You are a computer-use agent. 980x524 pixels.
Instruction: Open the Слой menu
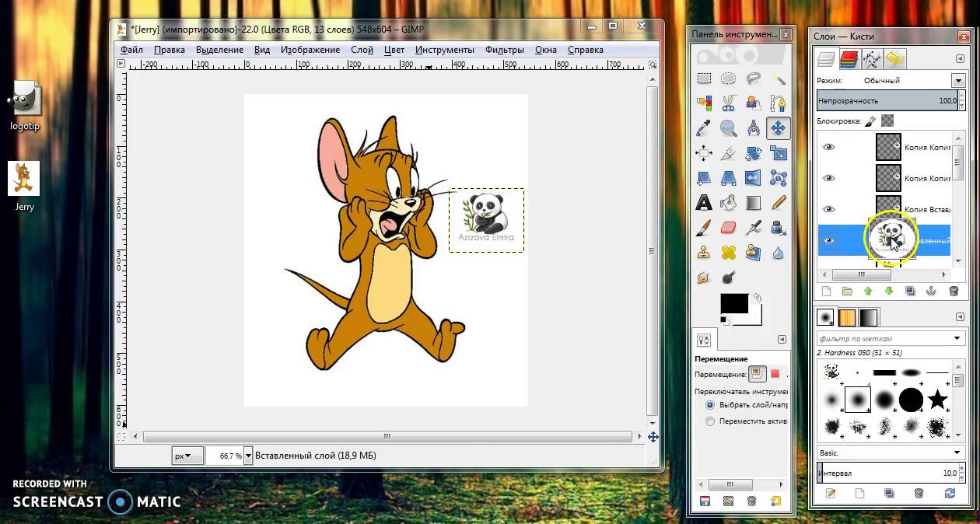362,50
